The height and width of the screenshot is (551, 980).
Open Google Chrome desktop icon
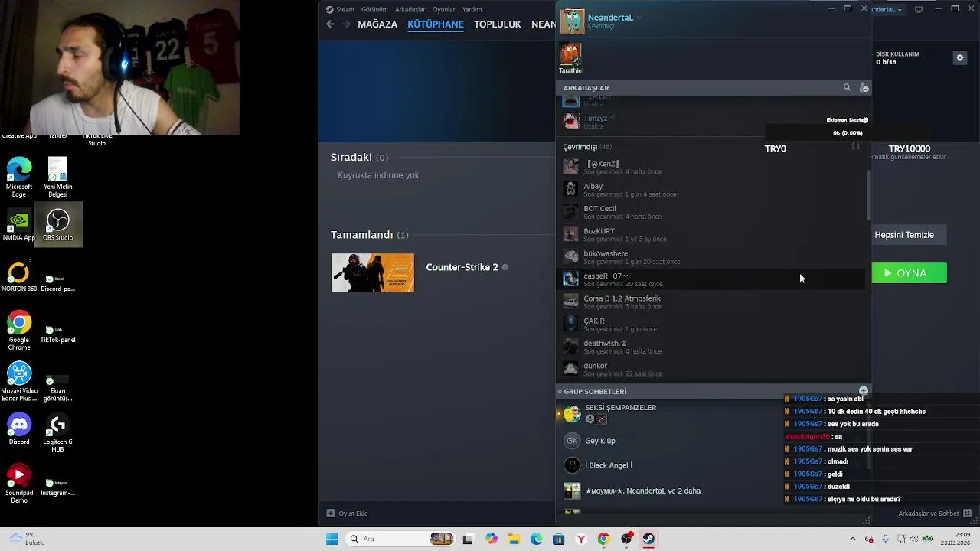click(19, 331)
